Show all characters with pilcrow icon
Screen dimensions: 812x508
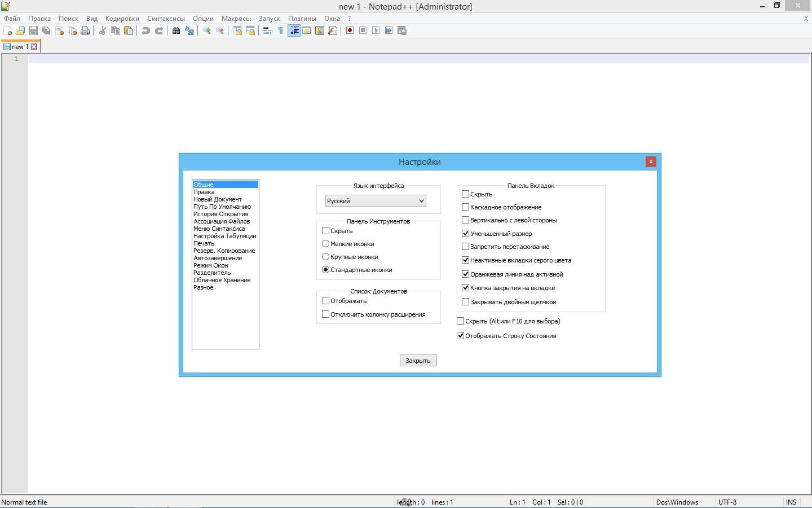pos(280,30)
